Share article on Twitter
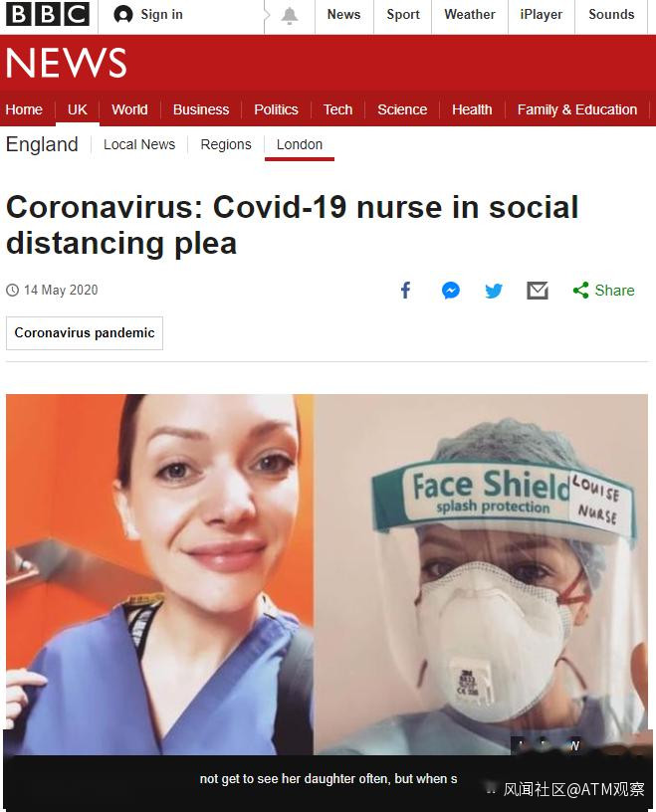Screen dimensions: 656x812 coord(494,291)
